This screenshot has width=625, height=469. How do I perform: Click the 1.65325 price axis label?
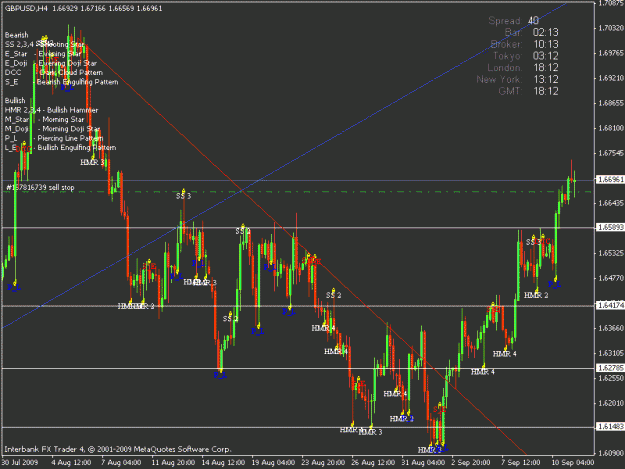[x=611, y=253]
